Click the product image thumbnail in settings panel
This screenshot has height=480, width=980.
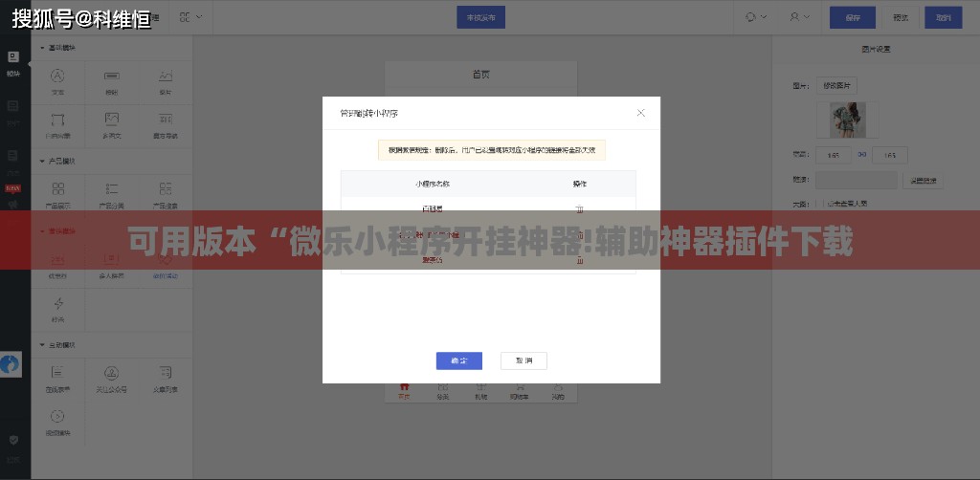click(x=848, y=120)
